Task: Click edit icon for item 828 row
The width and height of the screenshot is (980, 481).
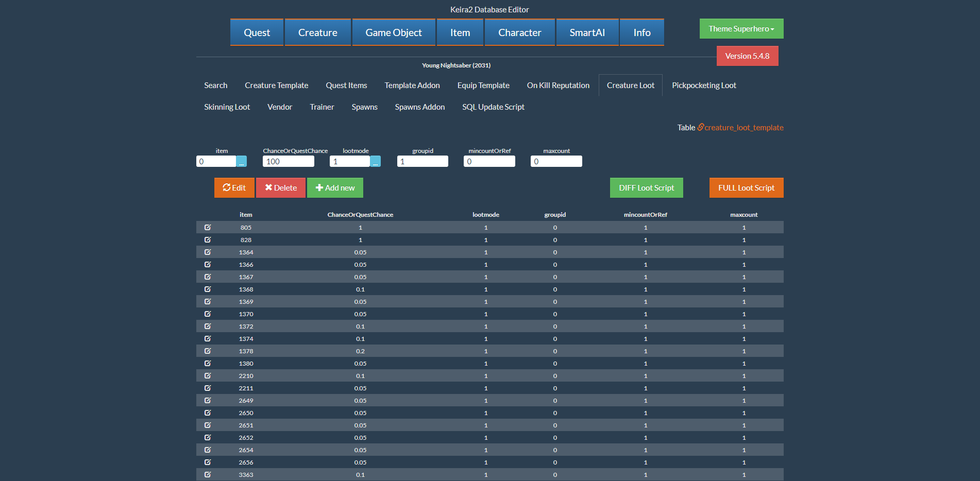Action: coord(208,239)
